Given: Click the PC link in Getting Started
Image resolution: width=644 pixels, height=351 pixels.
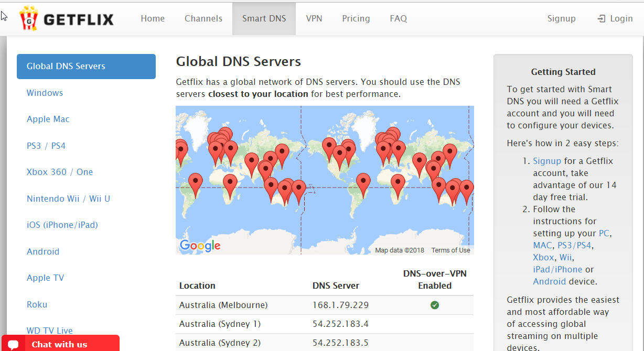Looking at the screenshot, I should point(605,233).
